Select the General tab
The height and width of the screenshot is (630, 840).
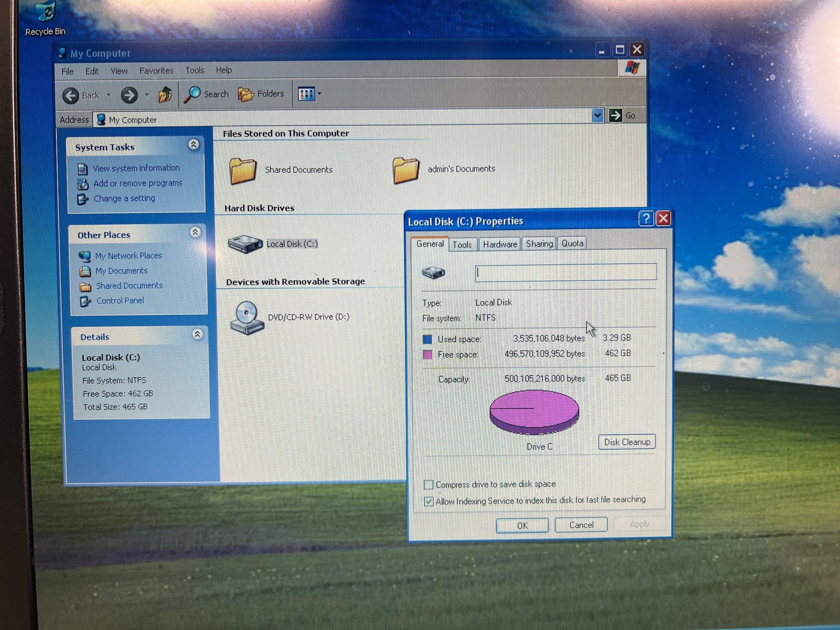coord(430,244)
